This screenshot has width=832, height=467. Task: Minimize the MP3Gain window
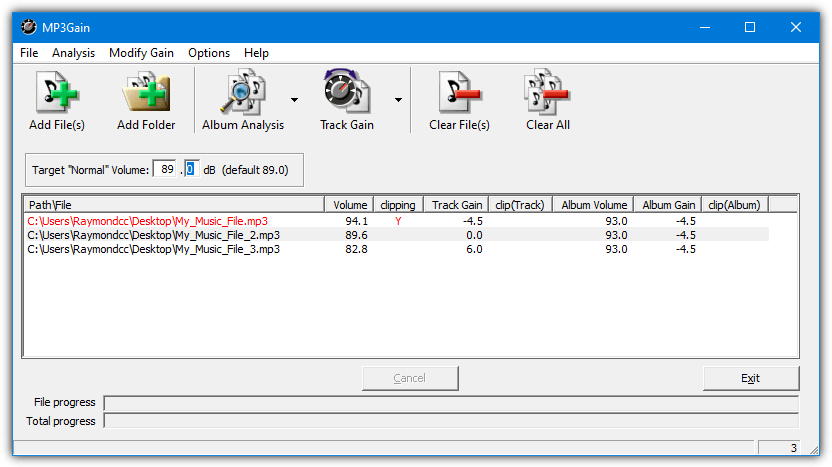[x=705, y=27]
